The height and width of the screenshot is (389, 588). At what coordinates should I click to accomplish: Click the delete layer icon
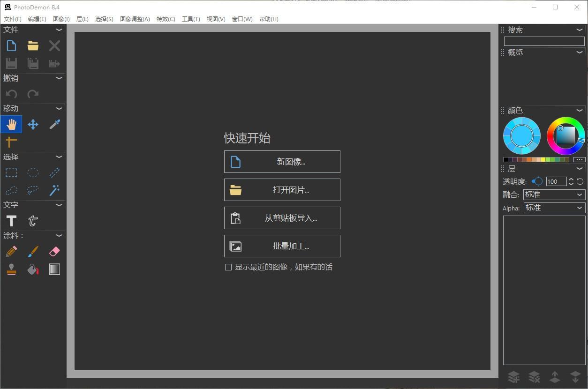coord(535,377)
